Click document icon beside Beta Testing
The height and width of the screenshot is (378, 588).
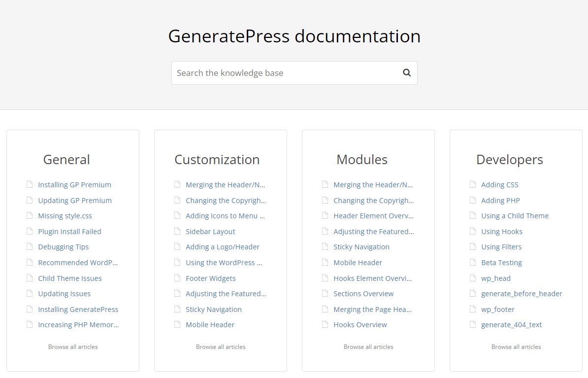tap(472, 262)
